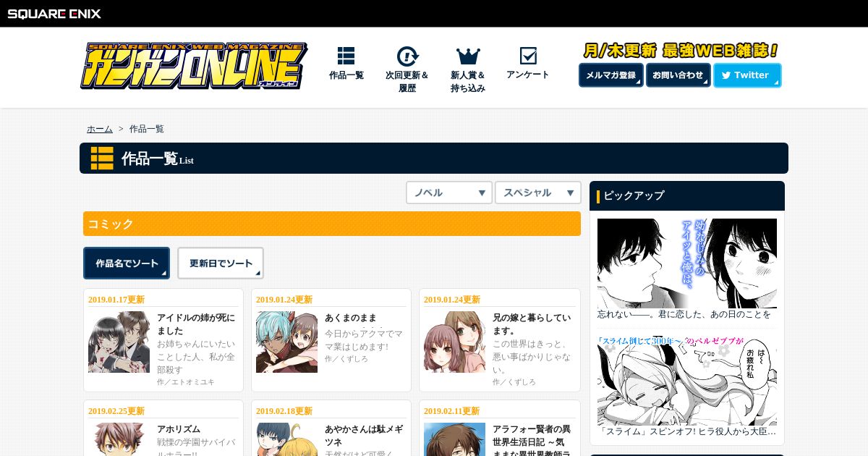Expand the スペシャル dropdown
The image size is (868, 456).
[x=538, y=193]
